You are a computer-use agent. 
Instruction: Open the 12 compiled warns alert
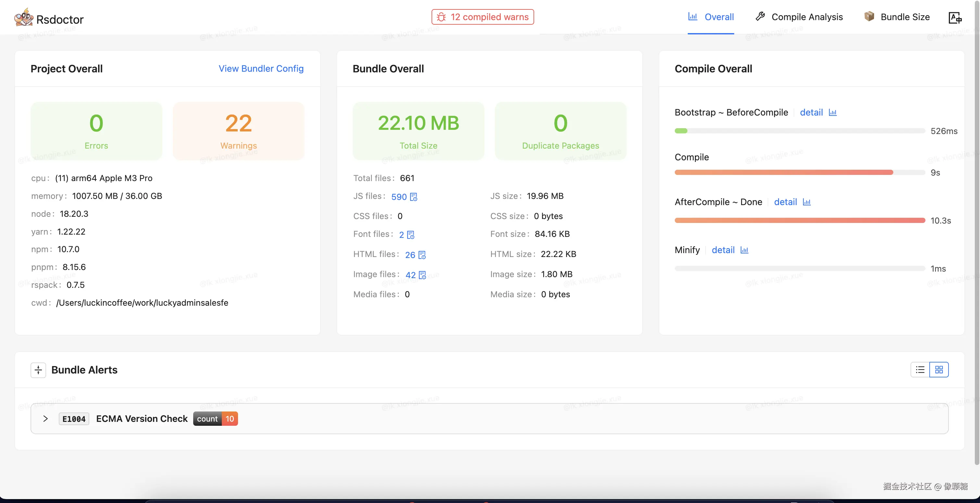pyautogui.click(x=483, y=17)
